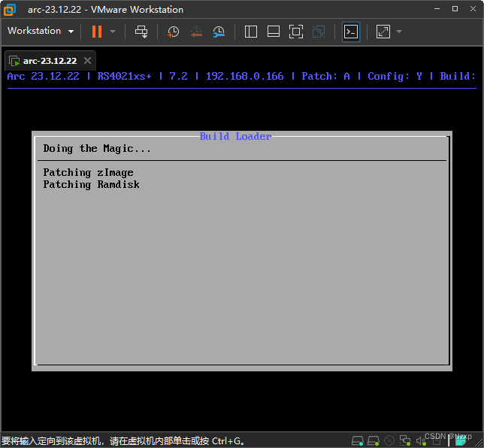This screenshot has height=448, width=484.
Task: Take a snapshot of this virtual machine
Action: coord(173,32)
